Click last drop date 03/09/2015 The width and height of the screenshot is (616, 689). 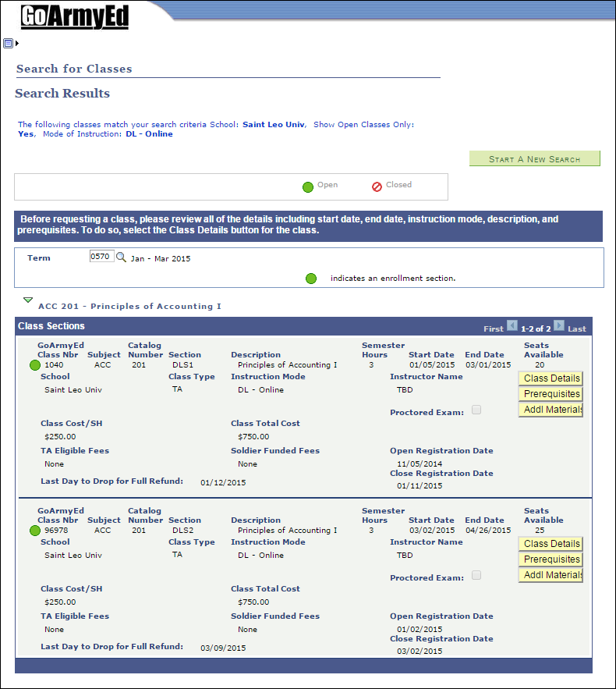tap(223, 648)
